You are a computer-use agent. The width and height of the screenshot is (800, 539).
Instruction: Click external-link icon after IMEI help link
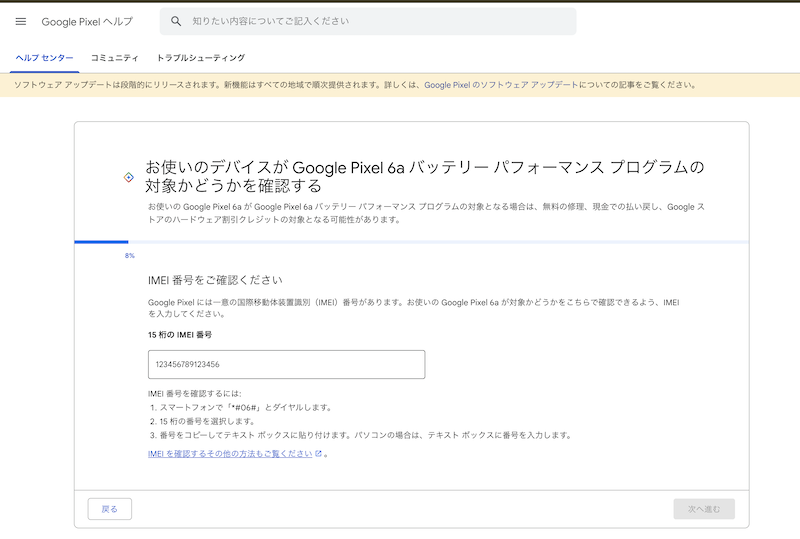tap(319, 453)
